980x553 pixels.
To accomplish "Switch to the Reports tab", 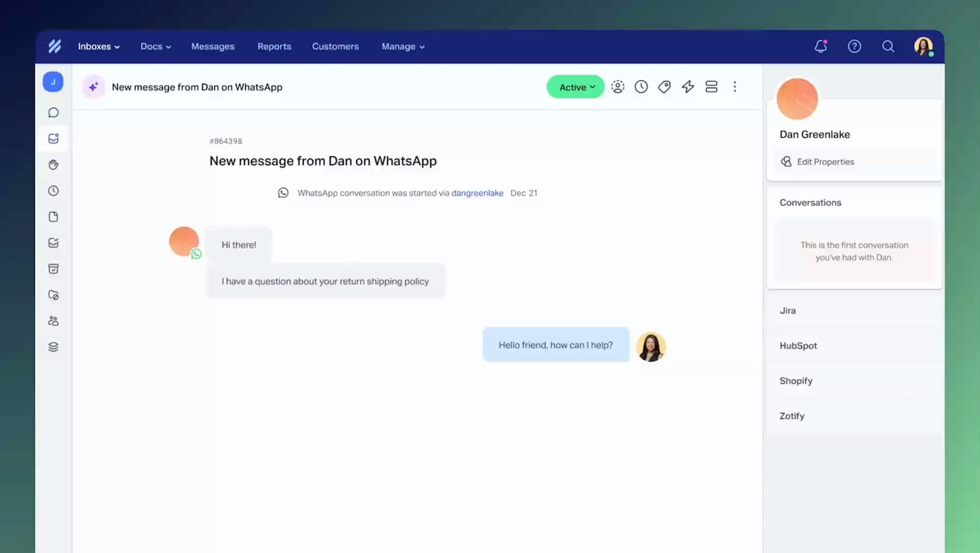I will pos(274,46).
